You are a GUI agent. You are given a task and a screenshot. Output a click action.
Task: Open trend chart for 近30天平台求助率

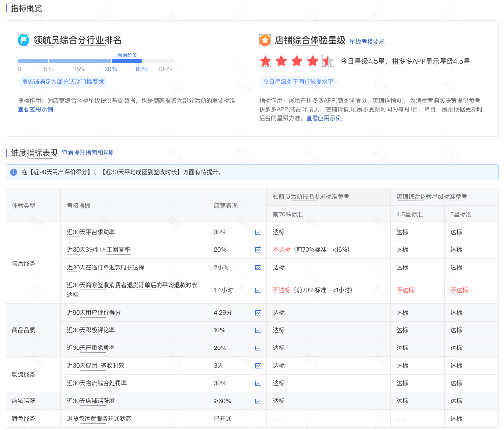[258, 232]
